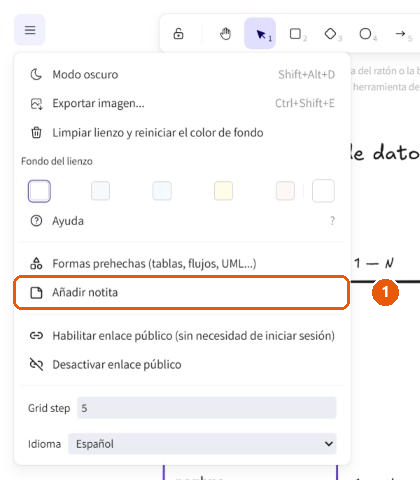Pick the pale yellow canvas background swatch
This screenshot has height=480, width=420.
[x=223, y=191]
